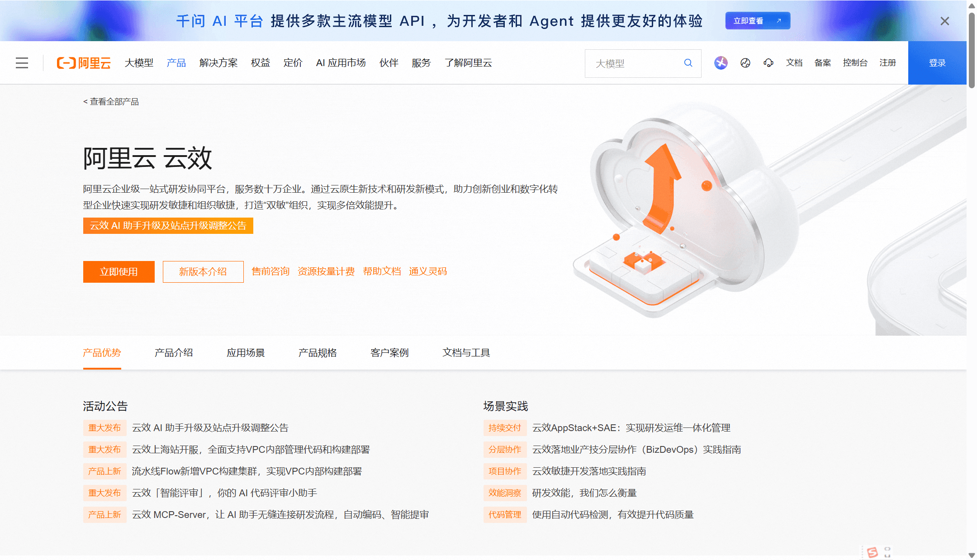Screen dimensions: 977x560
Task: Click the 立即使用 orange button
Action: [x=119, y=272]
